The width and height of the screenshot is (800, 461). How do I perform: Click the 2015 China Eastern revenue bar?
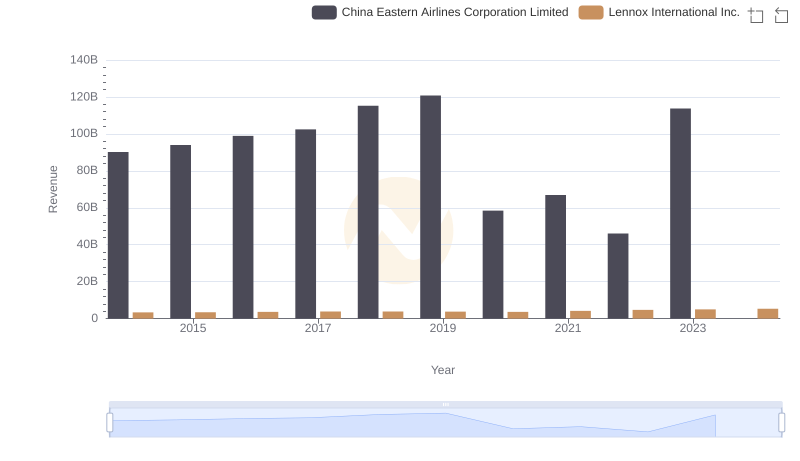click(181, 232)
